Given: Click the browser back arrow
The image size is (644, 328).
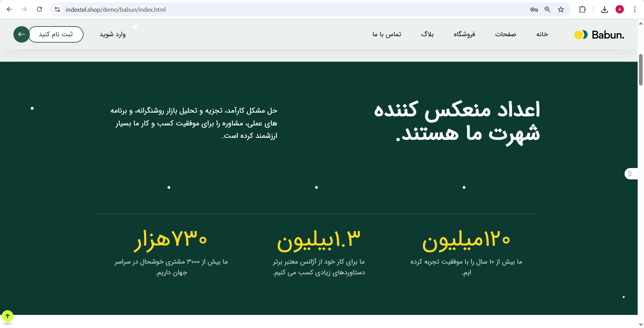Looking at the screenshot, I should (9, 9).
